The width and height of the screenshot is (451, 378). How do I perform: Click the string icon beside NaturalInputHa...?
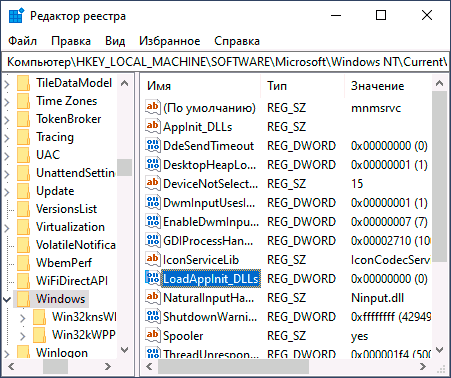tap(153, 297)
